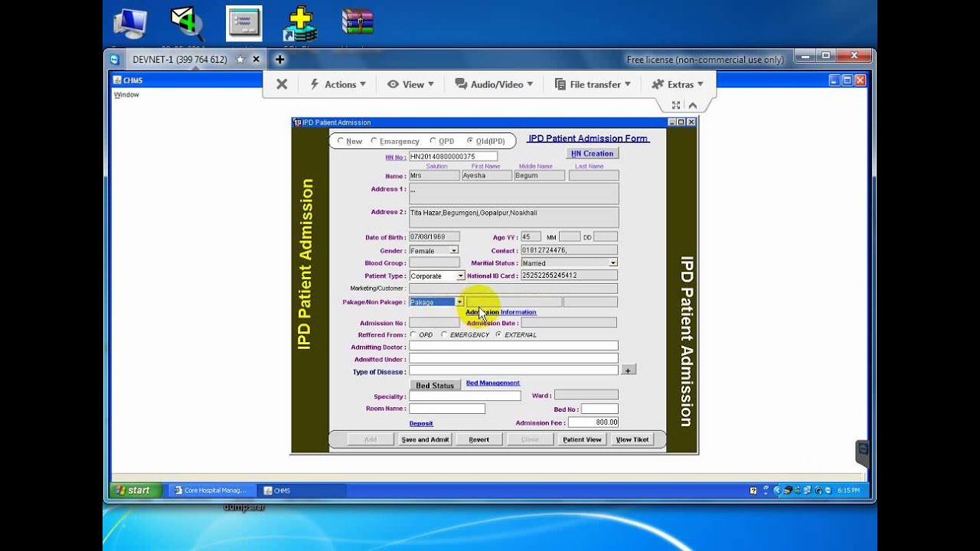Click the Contact field
Viewport: 980px width, 551px height.
click(x=569, y=250)
